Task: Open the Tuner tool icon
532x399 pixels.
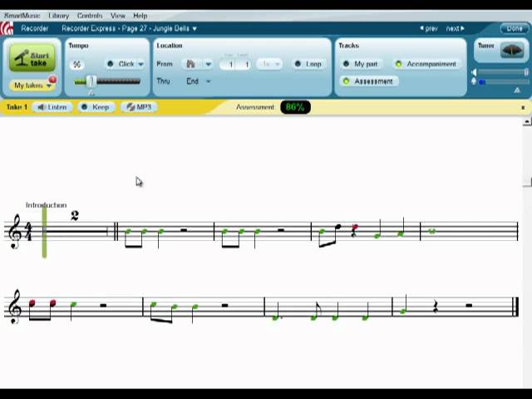Action: pyautogui.click(x=512, y=50)
